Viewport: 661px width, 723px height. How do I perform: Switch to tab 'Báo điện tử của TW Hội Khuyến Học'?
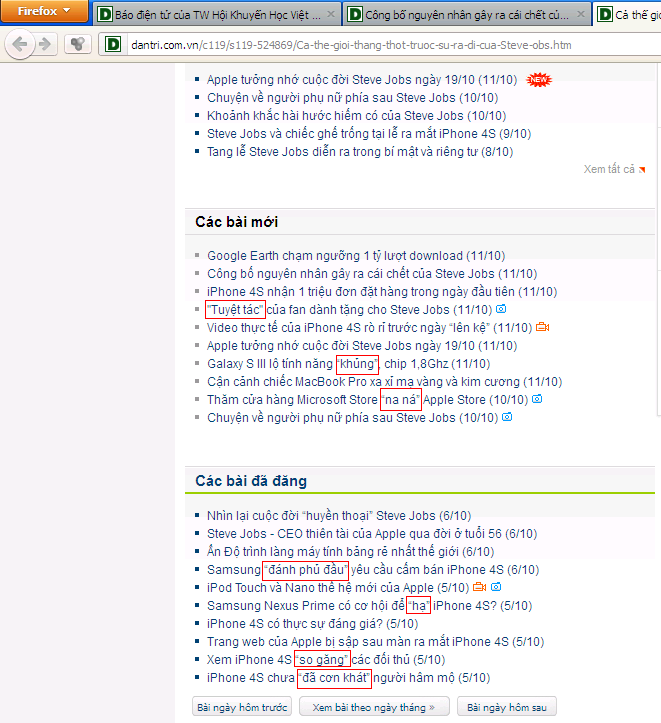click(x=217, y=15)
